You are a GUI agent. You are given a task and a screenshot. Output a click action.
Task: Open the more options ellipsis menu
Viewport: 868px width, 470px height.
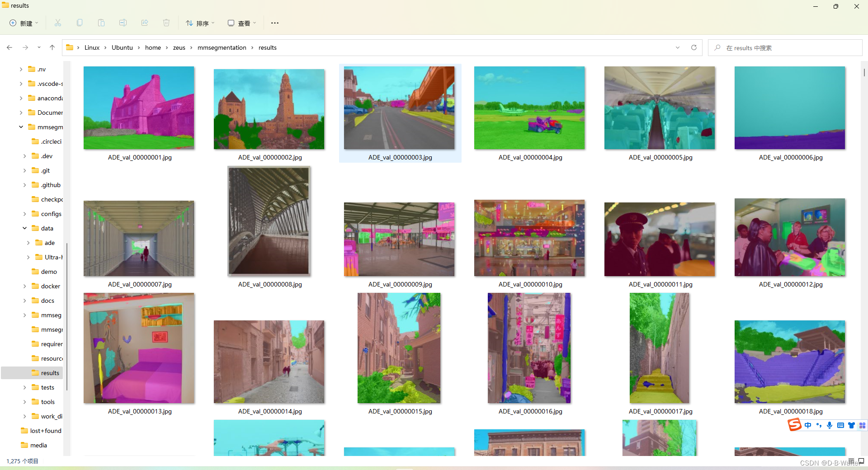point(275,23)
